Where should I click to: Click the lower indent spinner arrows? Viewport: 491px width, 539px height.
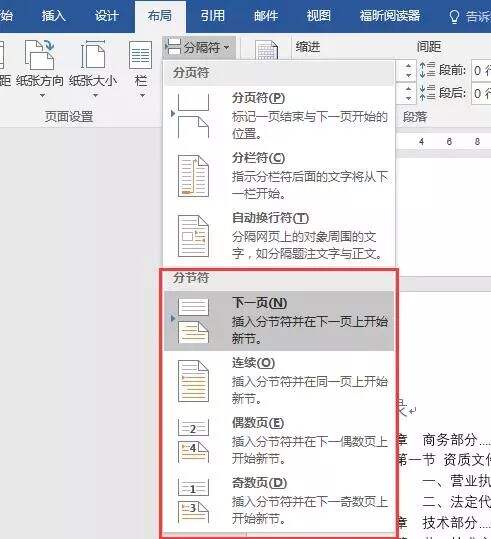(x=408, y=93)
